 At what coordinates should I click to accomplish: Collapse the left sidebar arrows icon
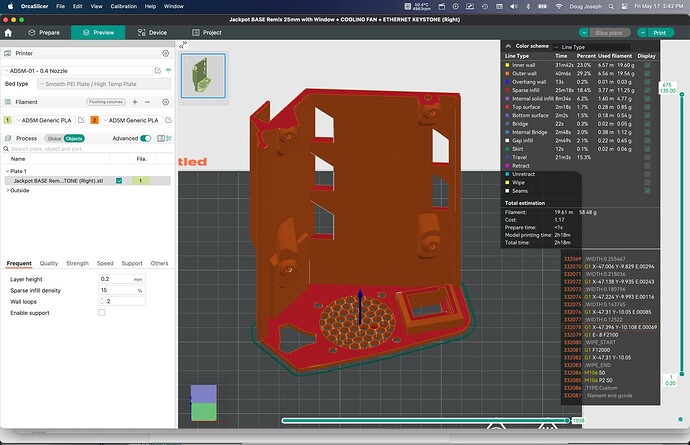point(183,45)
